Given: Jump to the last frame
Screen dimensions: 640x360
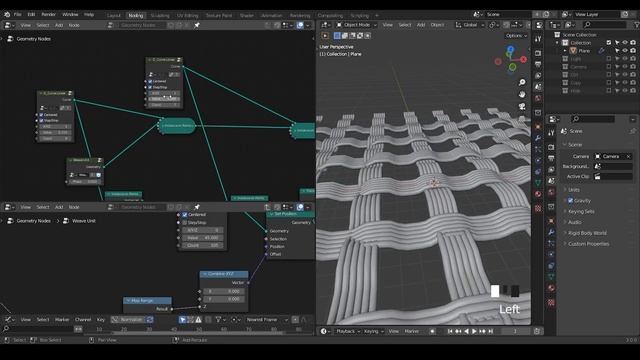Looking at the screenshot, I should click(x=491, y=331).
